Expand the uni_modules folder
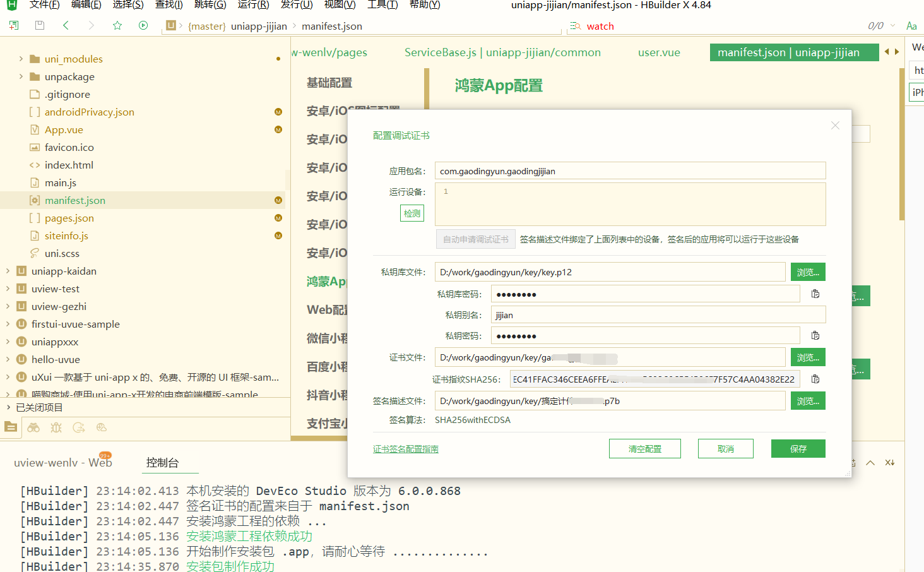The image size is (924, 572). pyautogui.click(x=21, y=59)
